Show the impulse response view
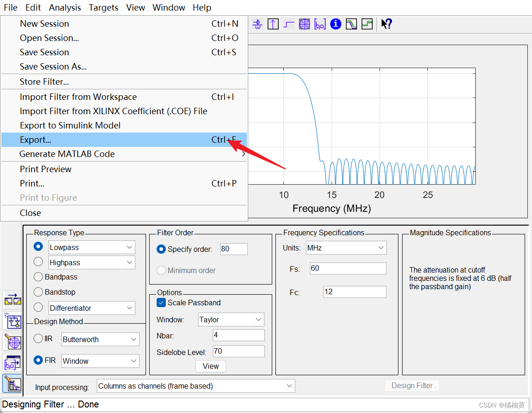Viewport: 532px width, 413px height. (273, 24)
